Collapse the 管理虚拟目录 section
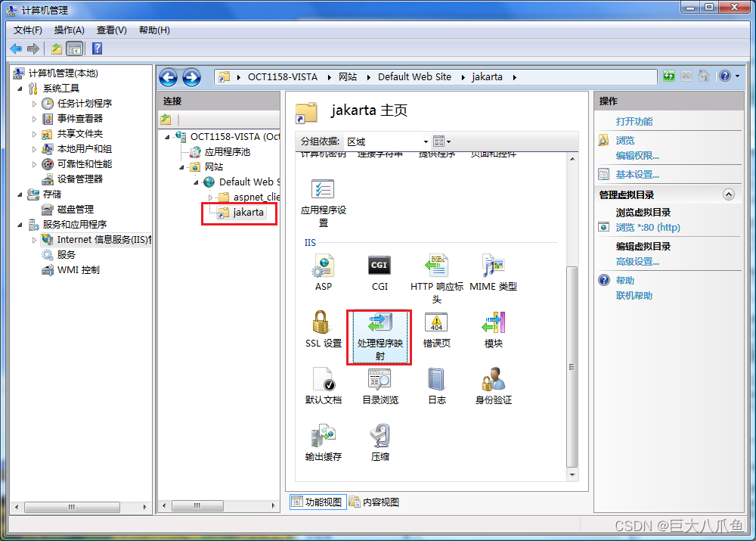756x541 pixels. (x=729, y=194)
